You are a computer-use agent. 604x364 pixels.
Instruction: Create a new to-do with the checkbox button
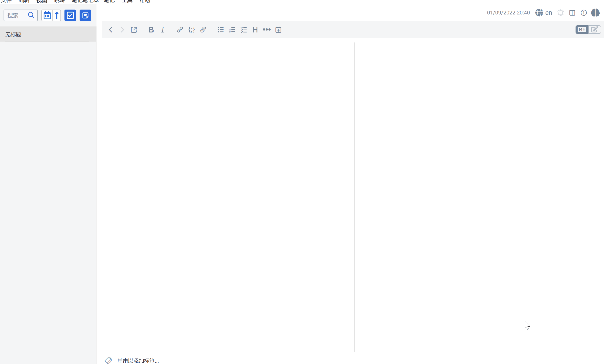point(70,15)
